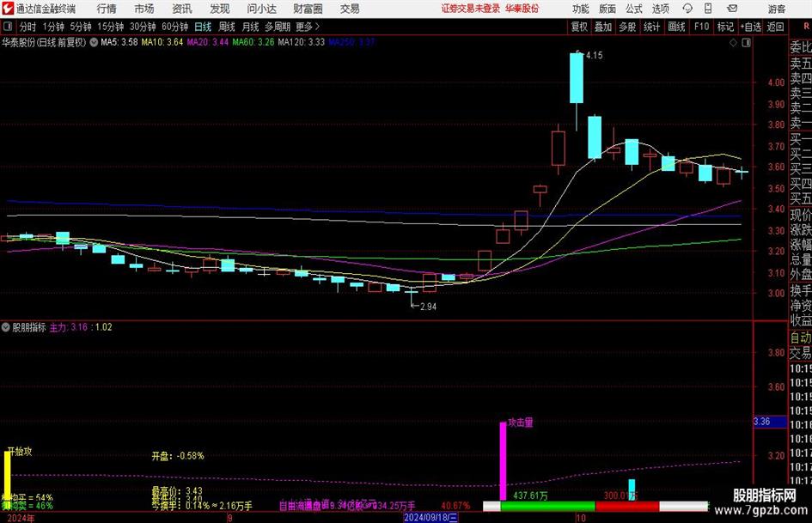This screenshot has width=812, height=523.
Task: Click the MA5: 3.58 label
Action: click(119, 42)
